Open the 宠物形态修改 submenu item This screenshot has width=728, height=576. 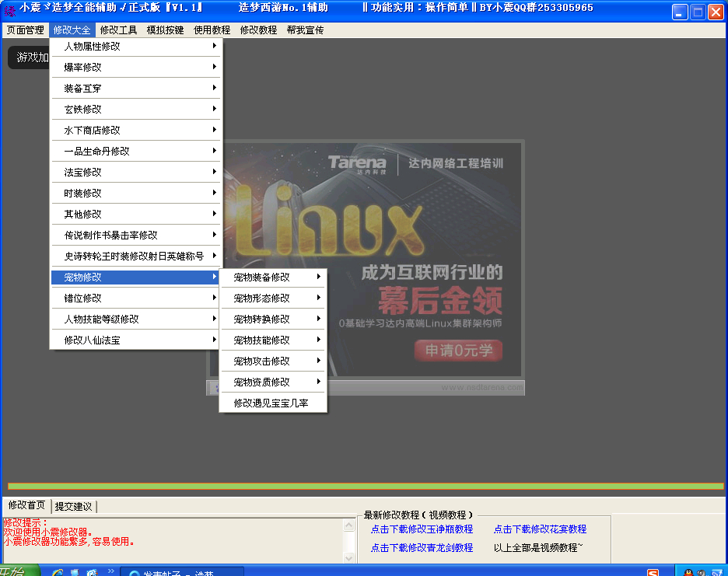(273, 298)
